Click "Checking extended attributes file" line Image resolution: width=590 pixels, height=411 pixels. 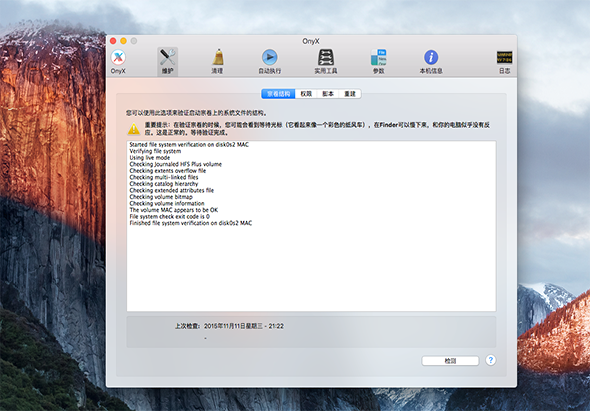(x=172, y=190)
